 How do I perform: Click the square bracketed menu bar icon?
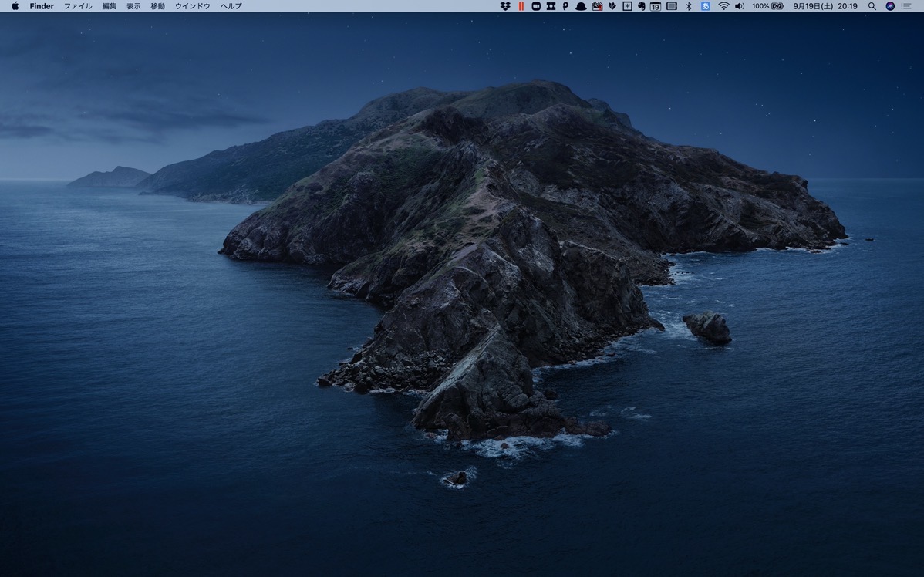tap(627, 6)
